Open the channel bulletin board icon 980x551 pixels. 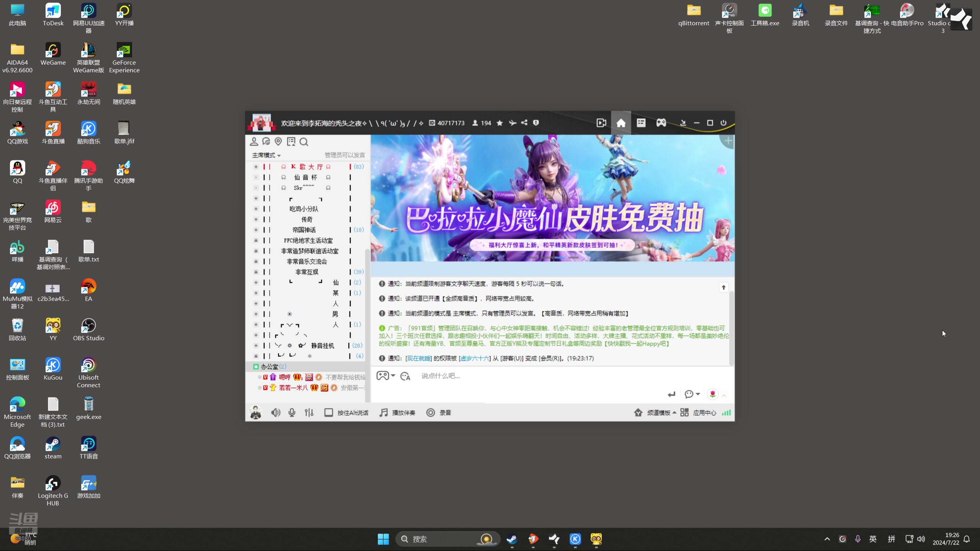pos(291,142)
